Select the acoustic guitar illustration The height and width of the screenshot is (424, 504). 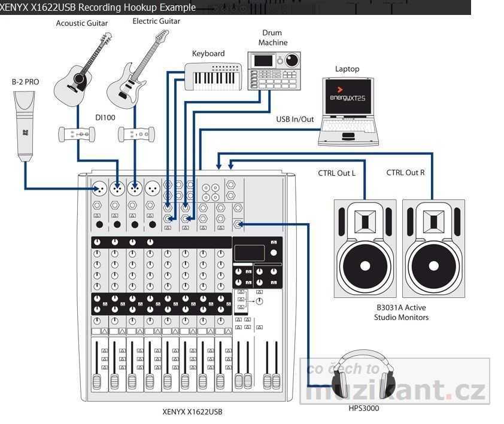pyautogui.click(x=83, y=69)
